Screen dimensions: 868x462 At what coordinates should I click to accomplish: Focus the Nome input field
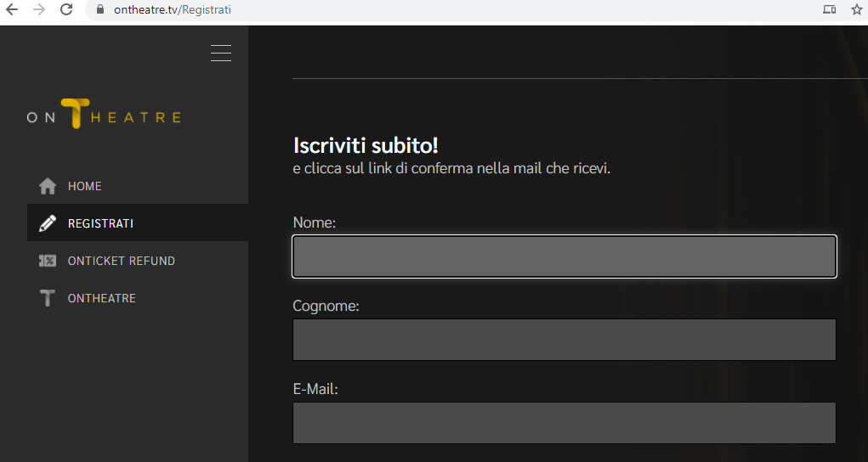[564, 256]
